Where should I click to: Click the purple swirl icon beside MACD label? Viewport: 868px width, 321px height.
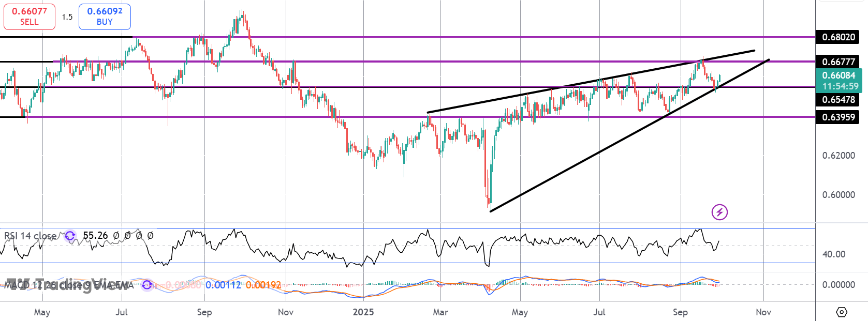click(147, 285)
